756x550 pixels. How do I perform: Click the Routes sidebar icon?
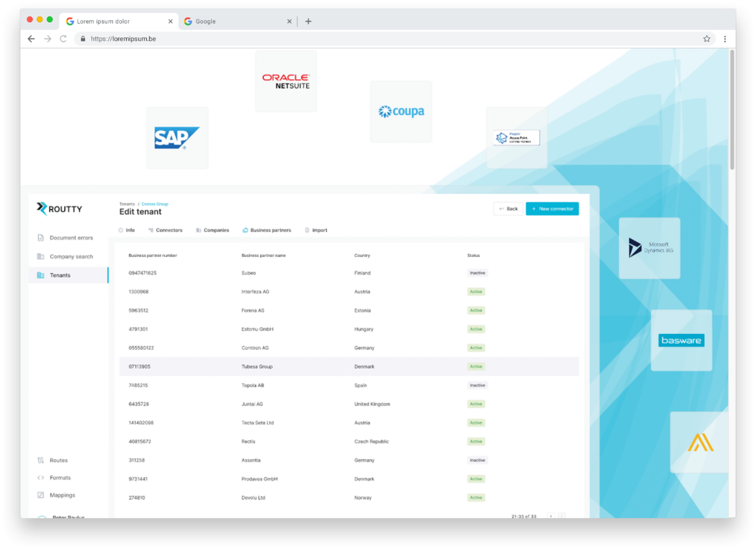tap(40, 460)
